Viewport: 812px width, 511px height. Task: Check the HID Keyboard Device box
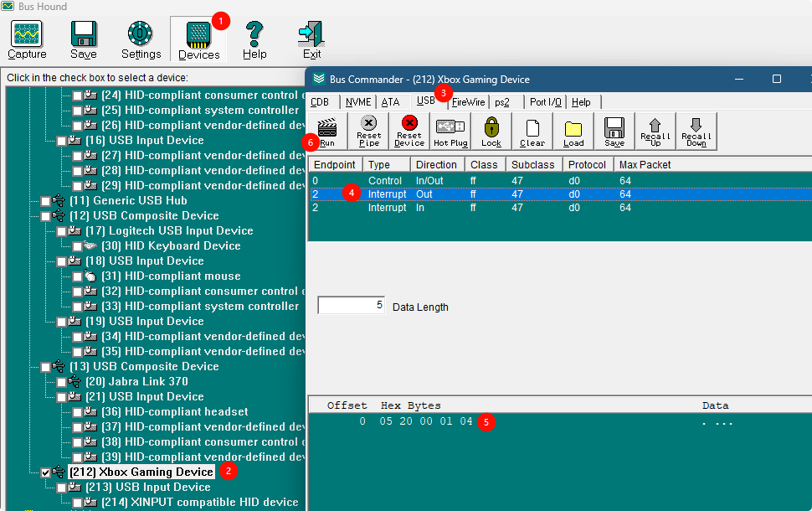[x=77, y=246]
